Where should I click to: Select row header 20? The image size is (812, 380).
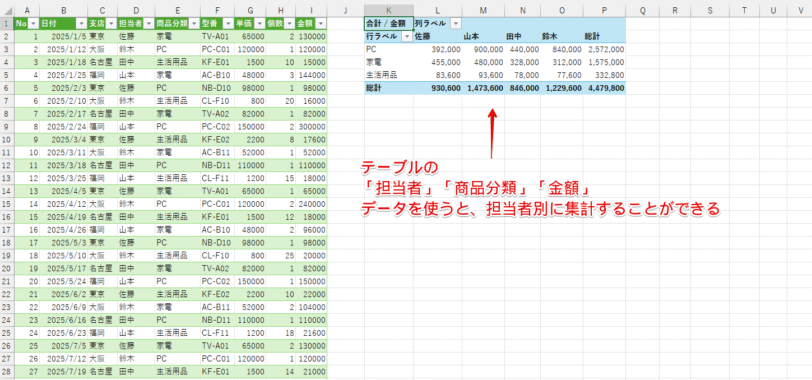7,268
